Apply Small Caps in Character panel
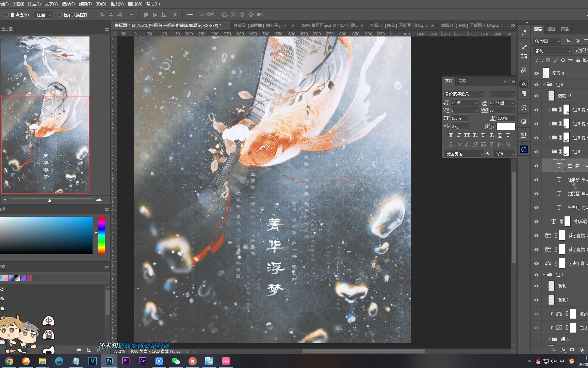 [475, 135]
